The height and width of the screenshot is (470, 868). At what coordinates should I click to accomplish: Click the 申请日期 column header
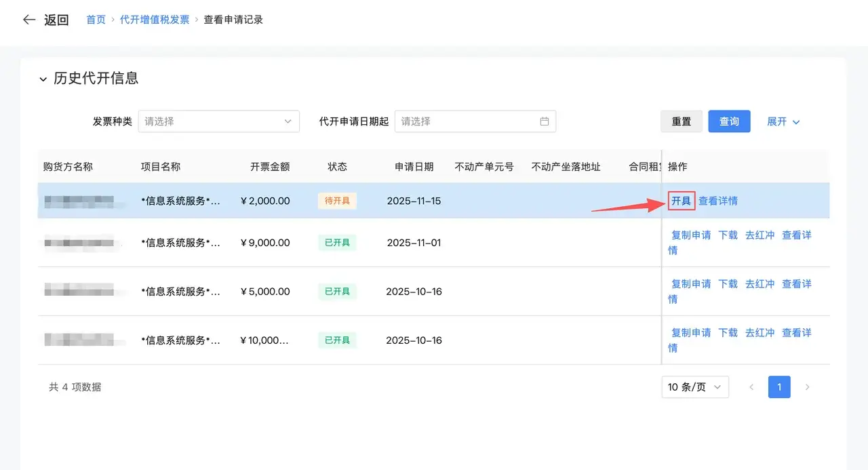[x=414, y=167]
